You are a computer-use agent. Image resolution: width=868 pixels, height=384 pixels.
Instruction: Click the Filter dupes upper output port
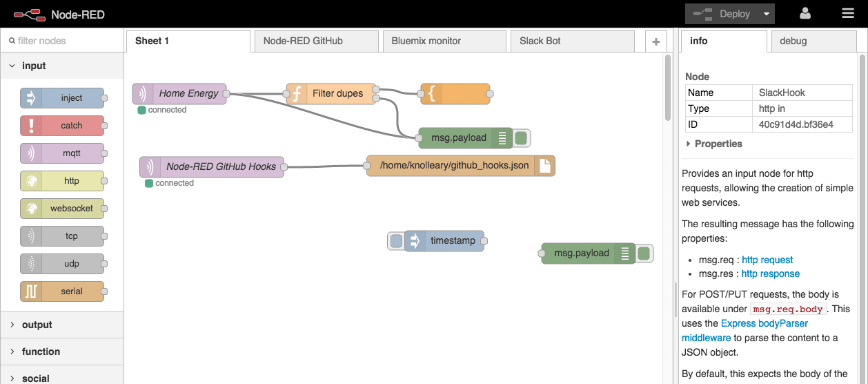point(376,88)
